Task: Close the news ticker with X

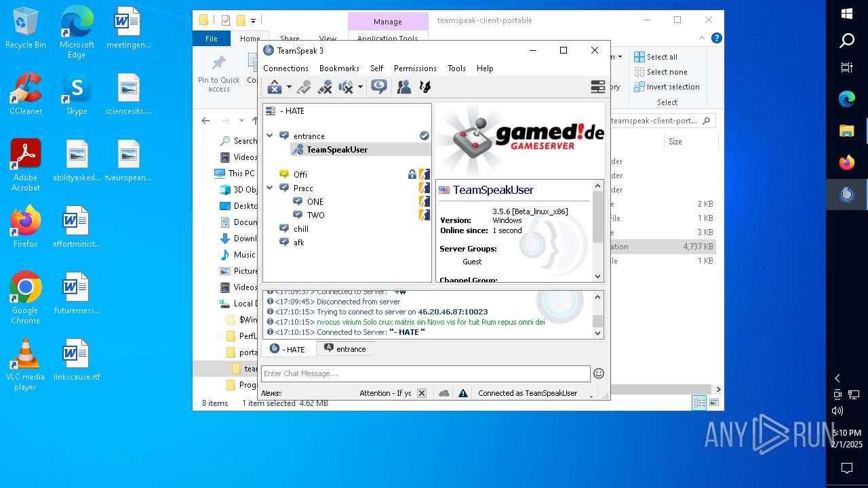Action: pos(422,393)
